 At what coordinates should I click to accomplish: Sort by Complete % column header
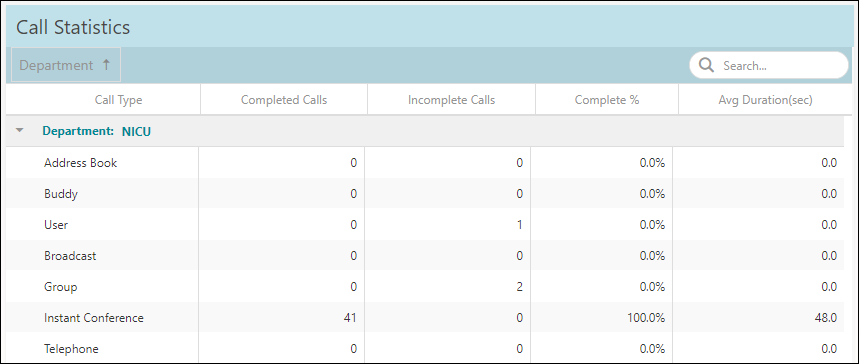tap(606, 100)
